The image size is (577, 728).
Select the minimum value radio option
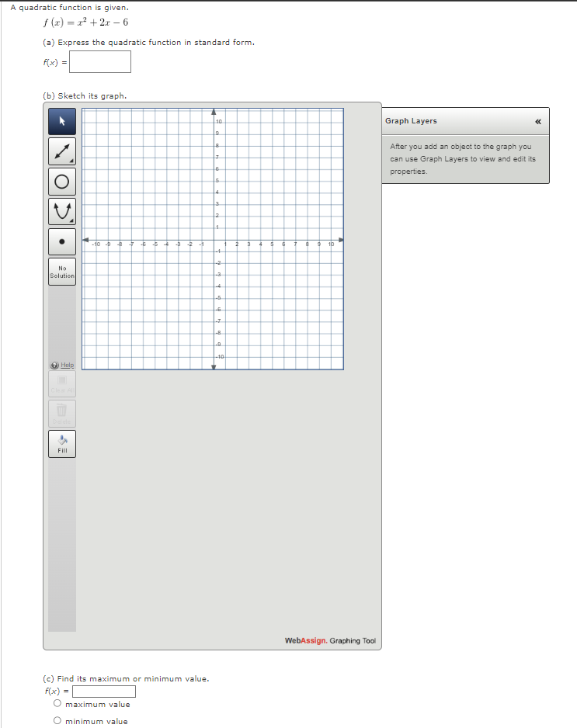(x=57, y=720)
